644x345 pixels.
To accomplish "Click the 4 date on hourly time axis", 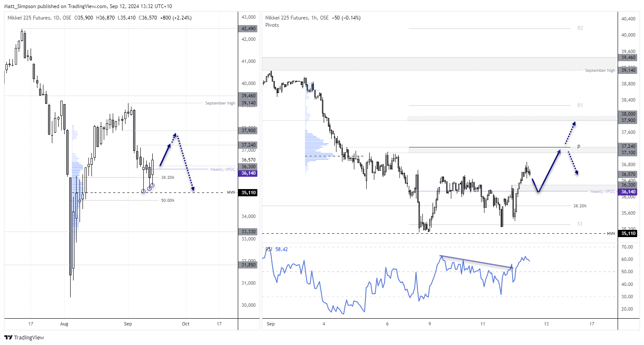I will click(x=324, y=324).
